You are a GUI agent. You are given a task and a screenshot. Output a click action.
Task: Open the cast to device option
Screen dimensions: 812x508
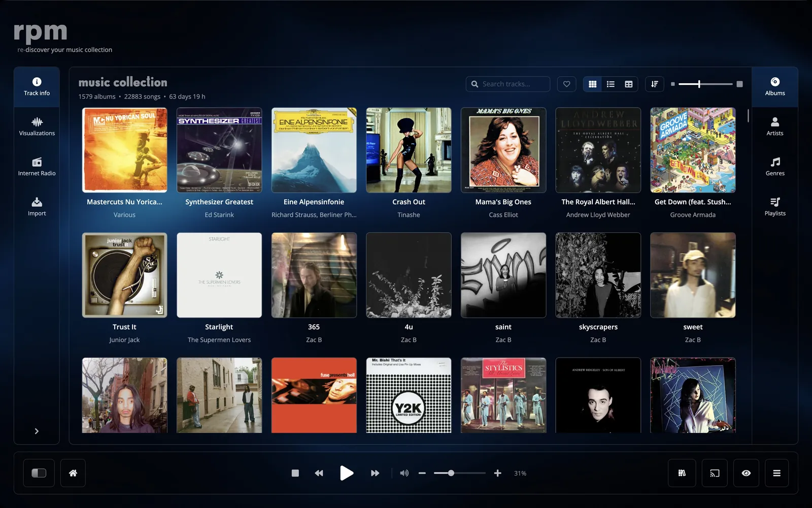pyautogui.click(x=715, y=473)
